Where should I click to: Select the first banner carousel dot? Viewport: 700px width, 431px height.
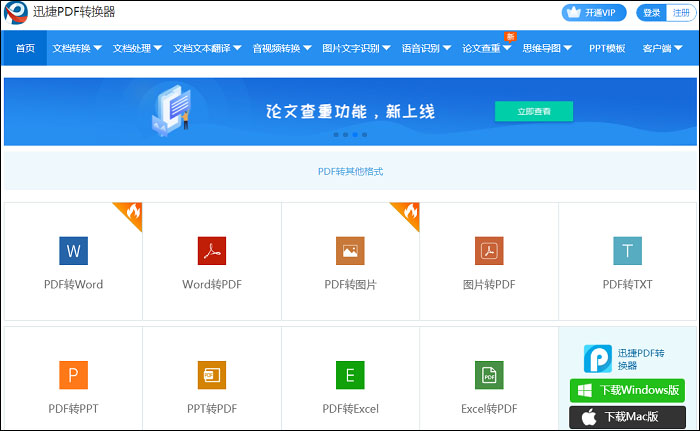click(x=336, y=134)
